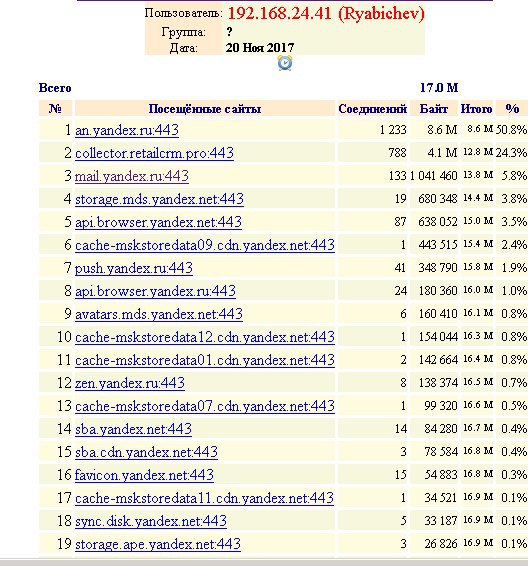528x566 pixels.
Task: Click the date value 20 Ноя 2017
Action: [260, 48]
